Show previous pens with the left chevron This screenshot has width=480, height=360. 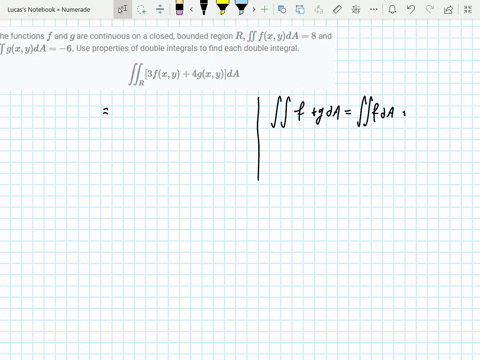point(191,9)
